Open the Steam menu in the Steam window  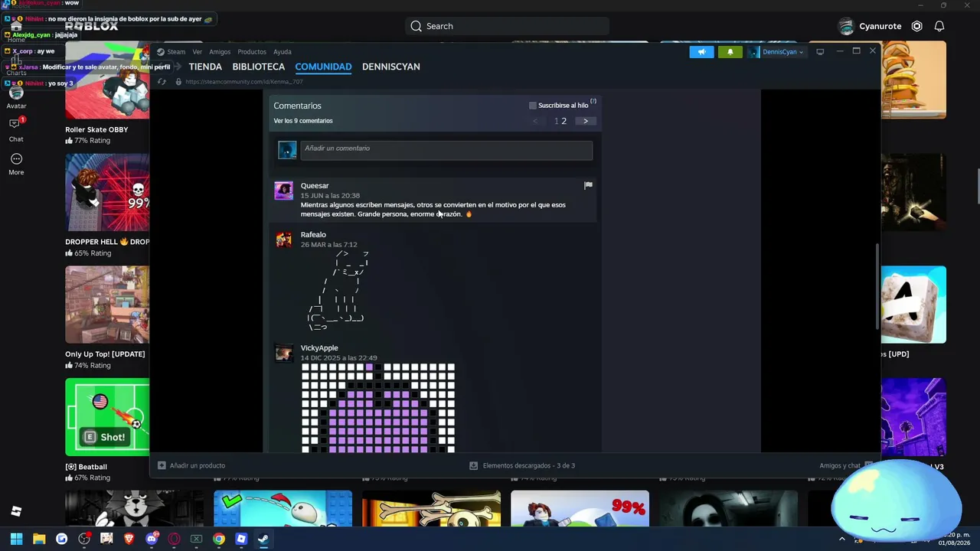click(176, 52)
